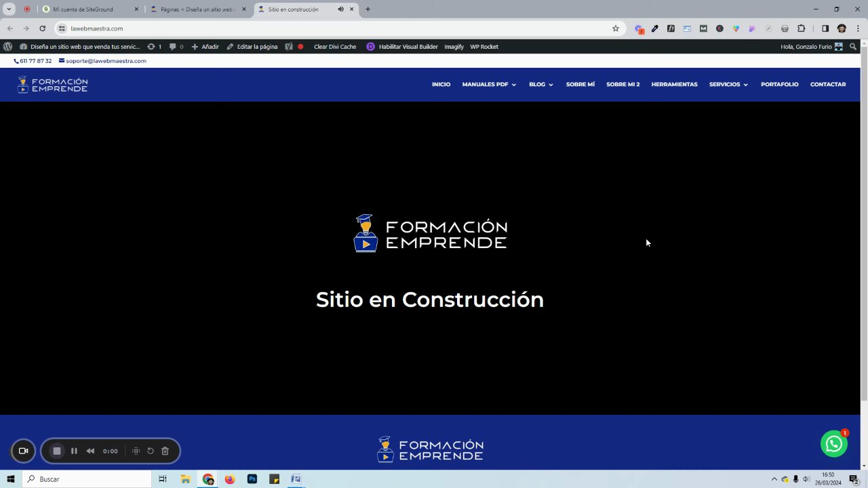Viewport: 868px width, 488px height.
Task: Open Imagify in the admin bar
Action: click(x=454, y=47)
